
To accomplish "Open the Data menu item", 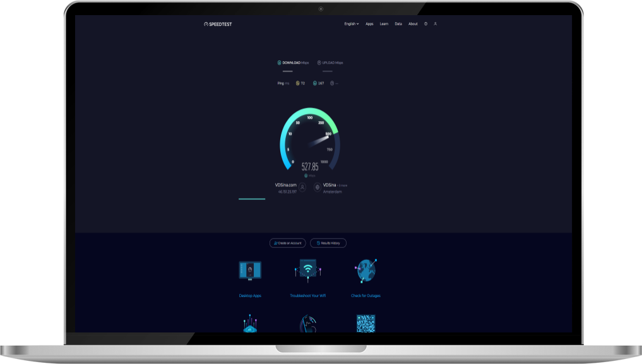I will pos(398,24).
